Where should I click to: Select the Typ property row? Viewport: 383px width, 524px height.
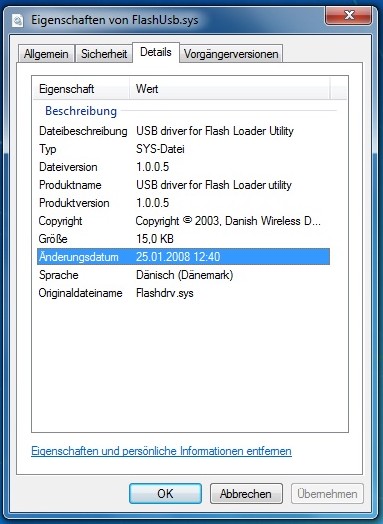click(183, 149)
